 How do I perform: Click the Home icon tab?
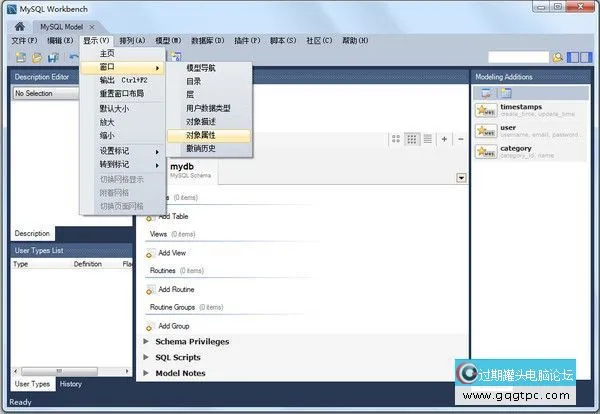(20, 24)
